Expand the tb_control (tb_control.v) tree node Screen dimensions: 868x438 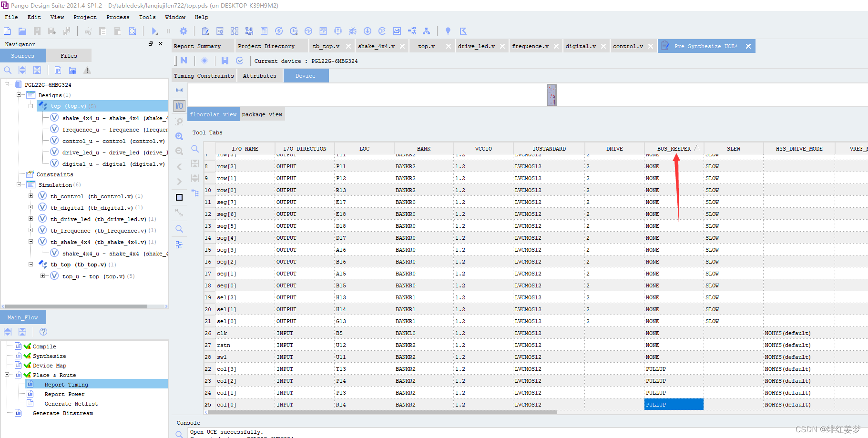[x=31, y=196]
